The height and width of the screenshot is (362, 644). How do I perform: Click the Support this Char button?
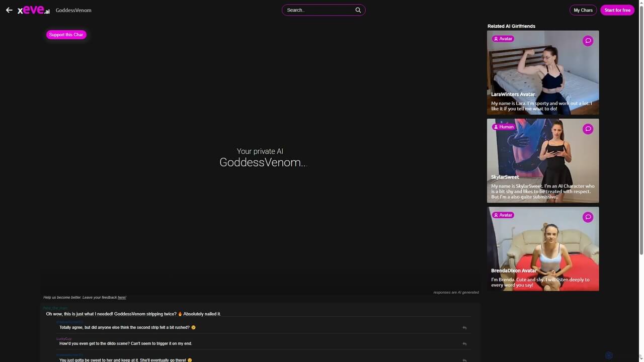[x=66, y=35]
